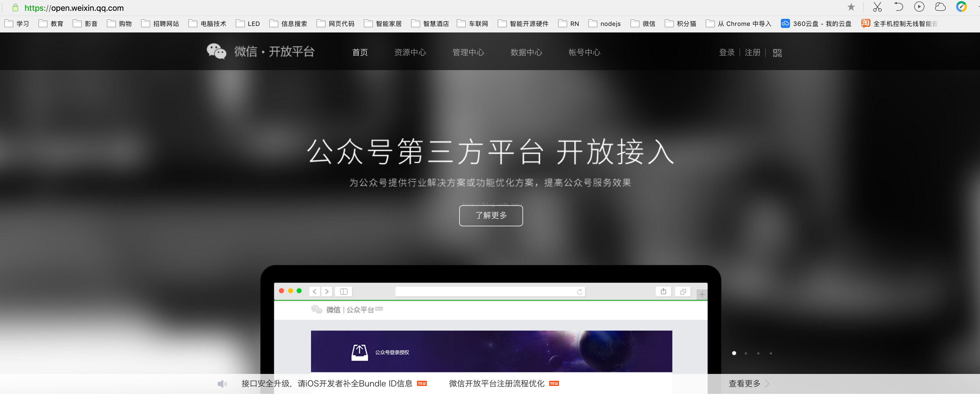
Task: Go to 数据中心 navigation tab
Action: pyautogui.click(x=526, y=52)
